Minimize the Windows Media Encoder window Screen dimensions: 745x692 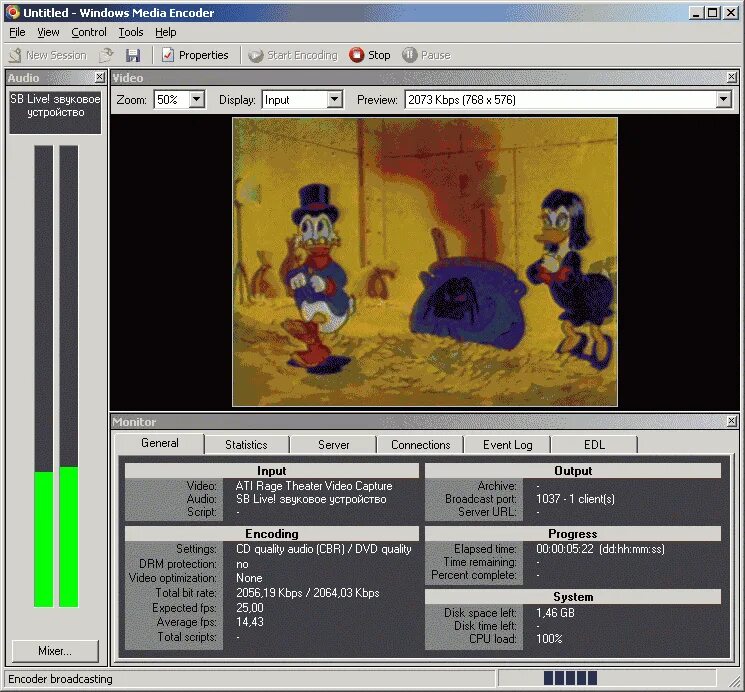pos(696,13)
